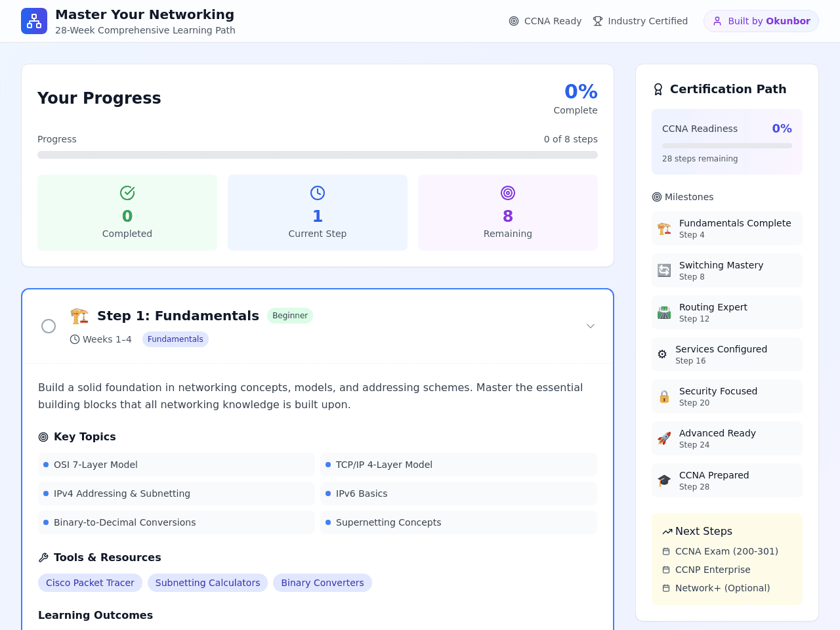Click the Services Configured gear icon
Image resolution: width=840 pixels, height=630 pixels.
click(662, 354)
